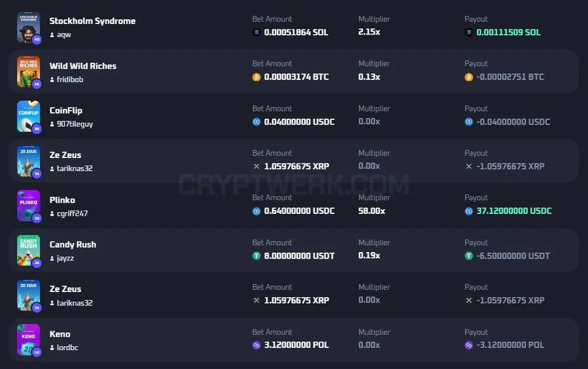Click the Plinko game icon
588x369 pixels.
tap(28, 206)
